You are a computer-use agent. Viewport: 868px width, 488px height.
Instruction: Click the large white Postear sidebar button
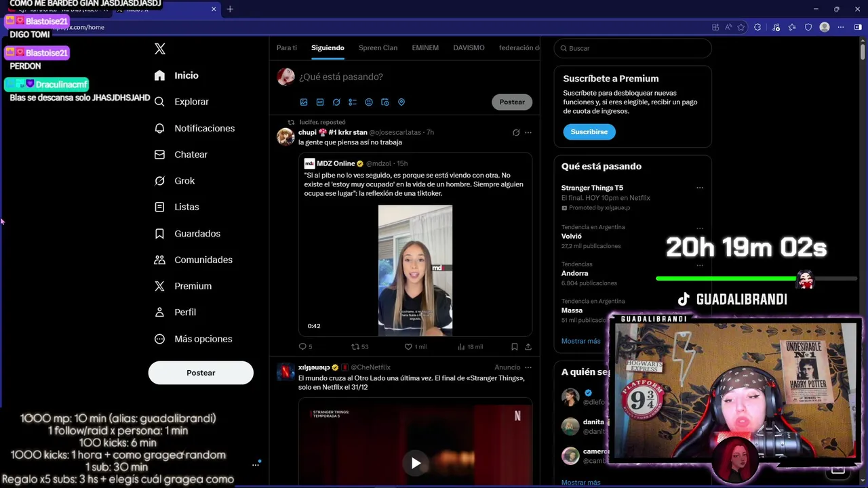201,373
